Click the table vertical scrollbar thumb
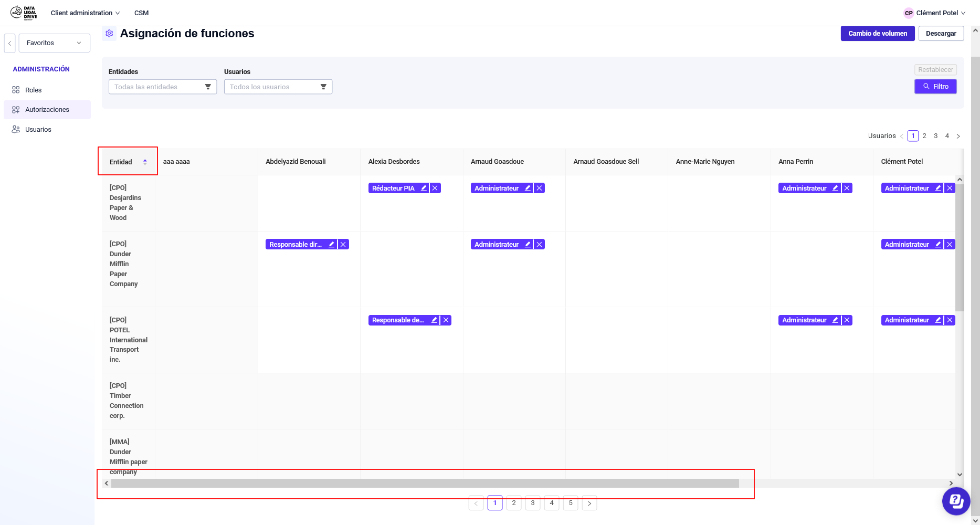 pyautogui.click(x=960, y=248)
